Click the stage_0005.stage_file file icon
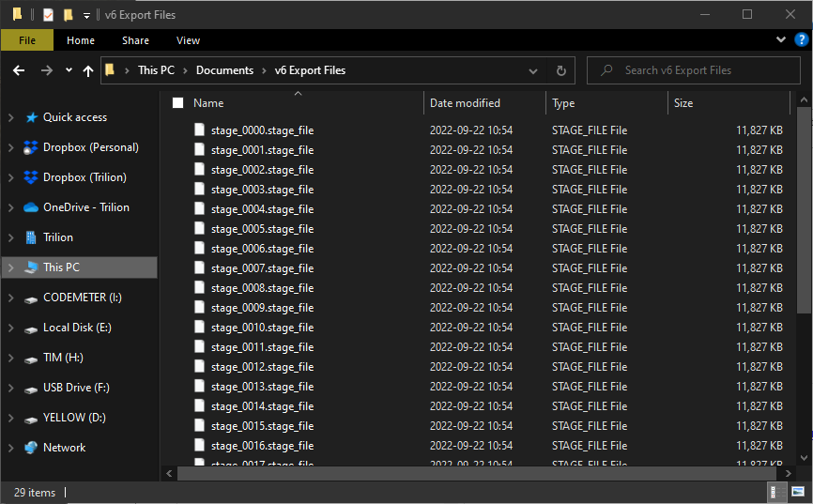Screen dimensions: 813x504 coord(199,229)
